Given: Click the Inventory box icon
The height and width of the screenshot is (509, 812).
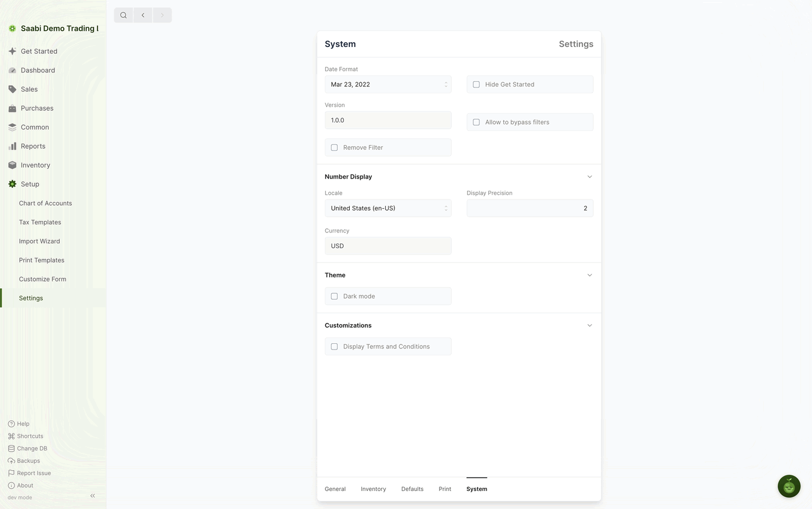Looking at the screenshot, I should 12,165.
